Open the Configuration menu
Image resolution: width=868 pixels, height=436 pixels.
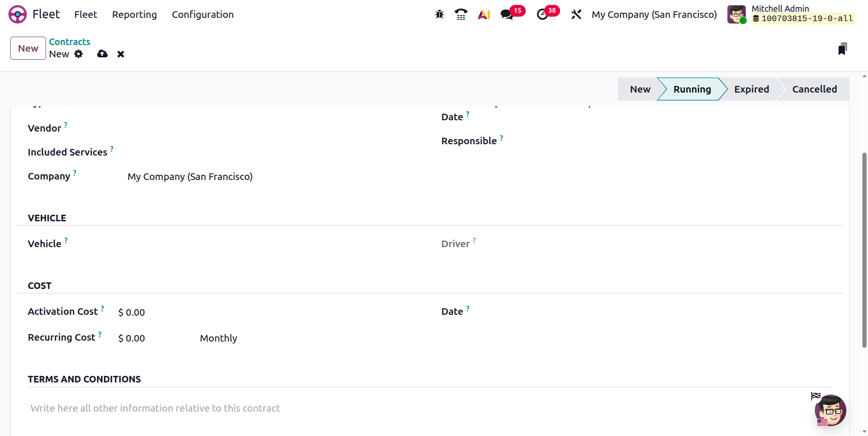203,15
